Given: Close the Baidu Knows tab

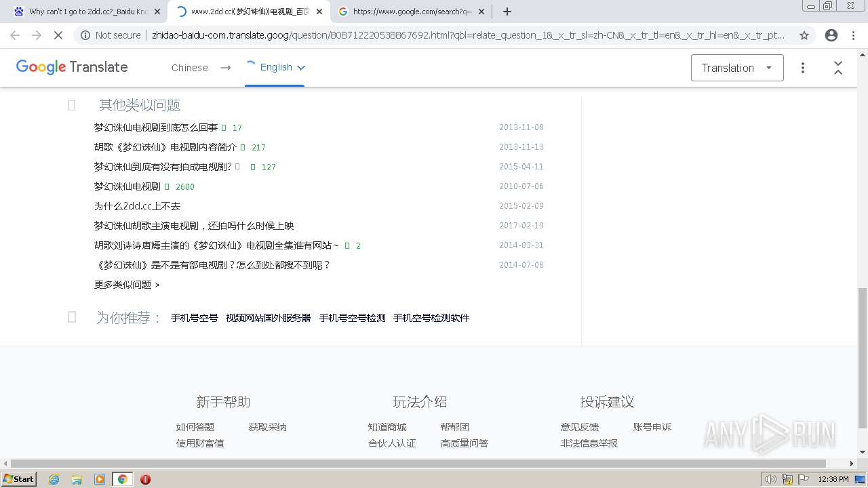Looking at the screenshot, I should pos(157,12).
